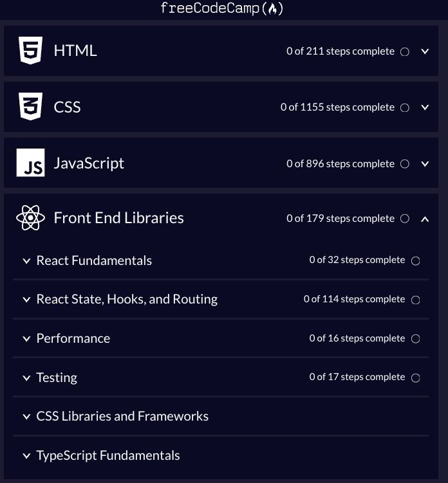The image size is (448, 483).
Task: Click the Front End Libraries title
Action: coord(118,218)
